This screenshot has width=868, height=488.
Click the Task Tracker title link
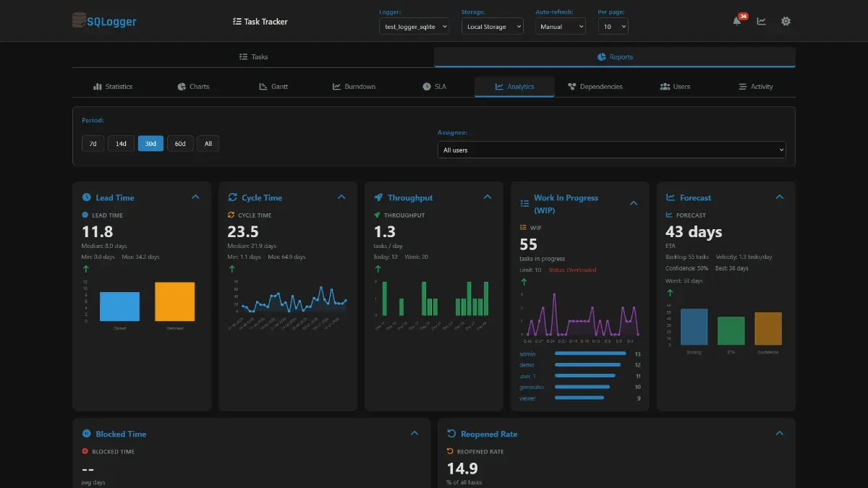[260, 22]
